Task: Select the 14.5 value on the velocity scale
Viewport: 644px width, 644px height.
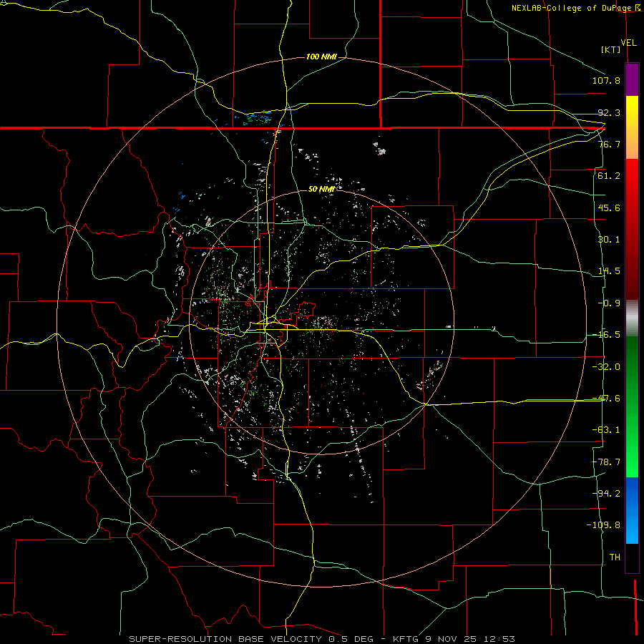Action: point(609,271)
